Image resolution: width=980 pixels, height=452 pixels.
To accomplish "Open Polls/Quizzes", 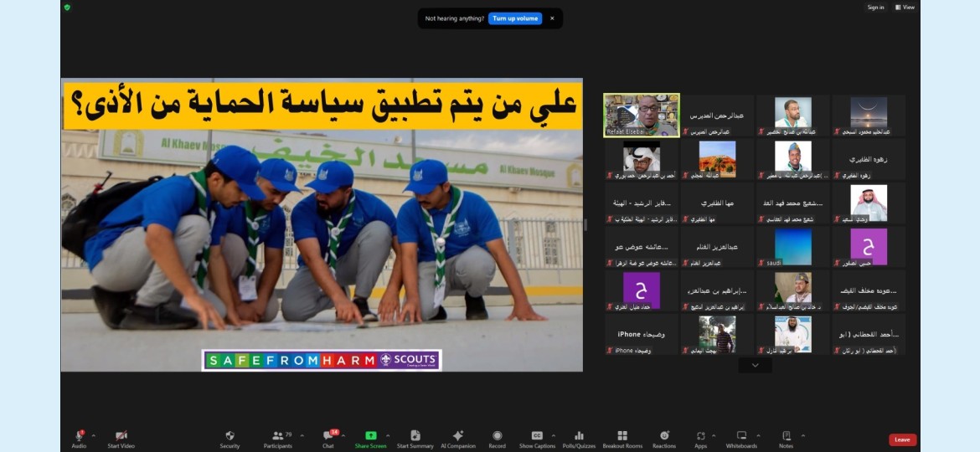I will 579,439.
